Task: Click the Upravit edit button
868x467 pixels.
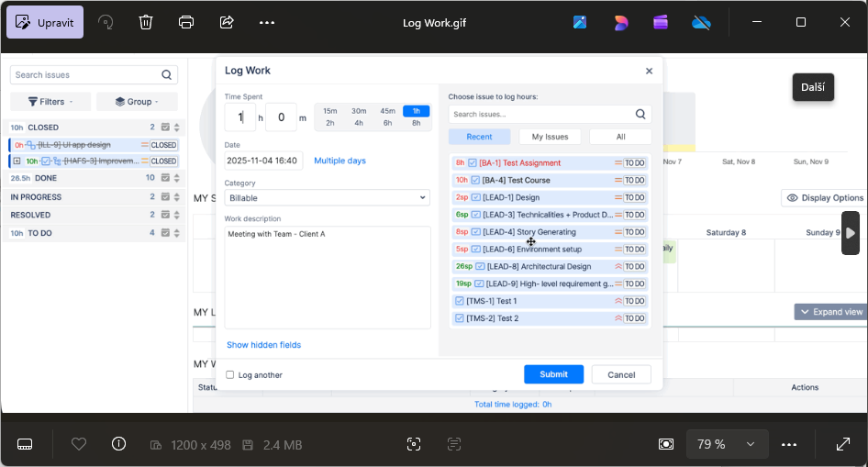Action: coord(45,22)
